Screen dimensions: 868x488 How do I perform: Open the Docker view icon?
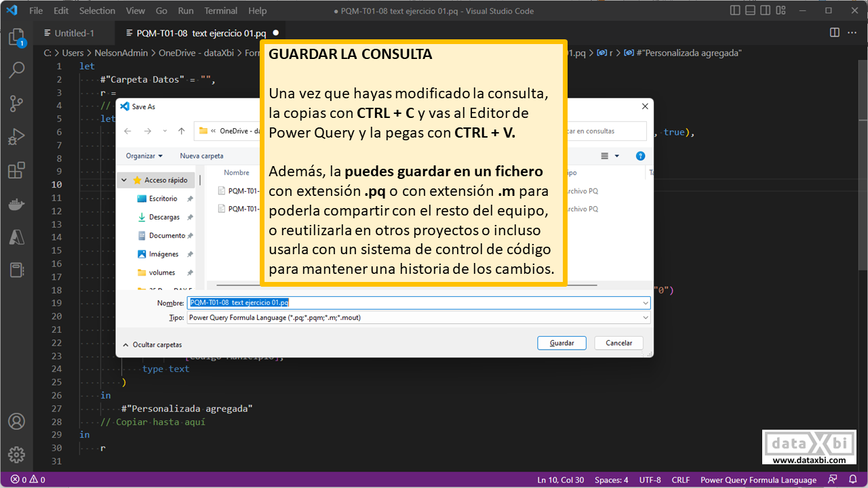pos(16,204)
